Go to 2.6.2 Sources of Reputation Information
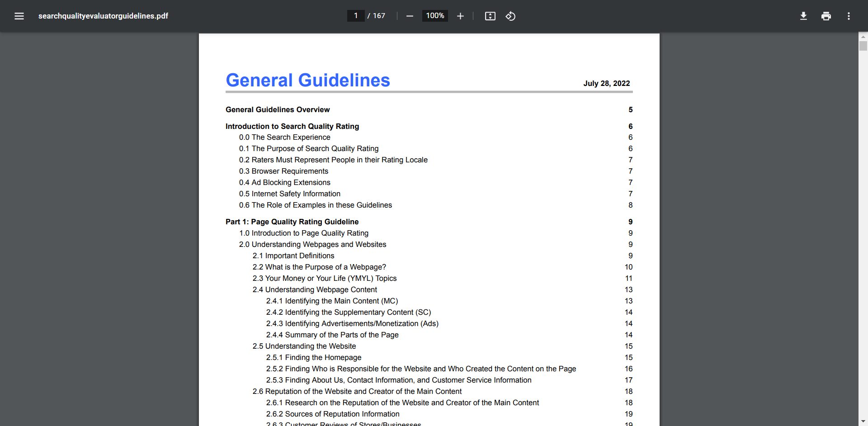 (332, 414)
